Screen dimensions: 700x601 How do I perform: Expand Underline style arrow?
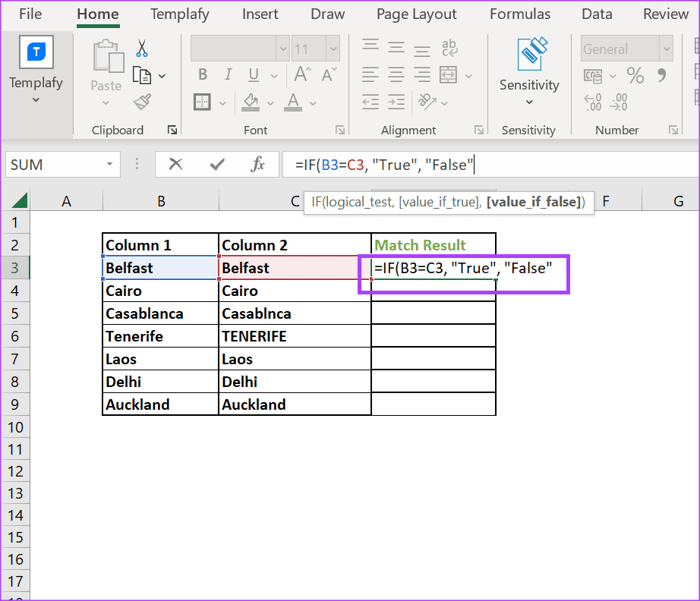coord(273,77)
